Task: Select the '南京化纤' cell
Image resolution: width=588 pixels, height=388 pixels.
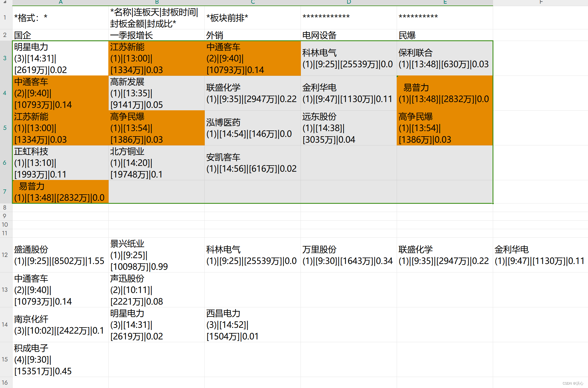Action: 60,325
